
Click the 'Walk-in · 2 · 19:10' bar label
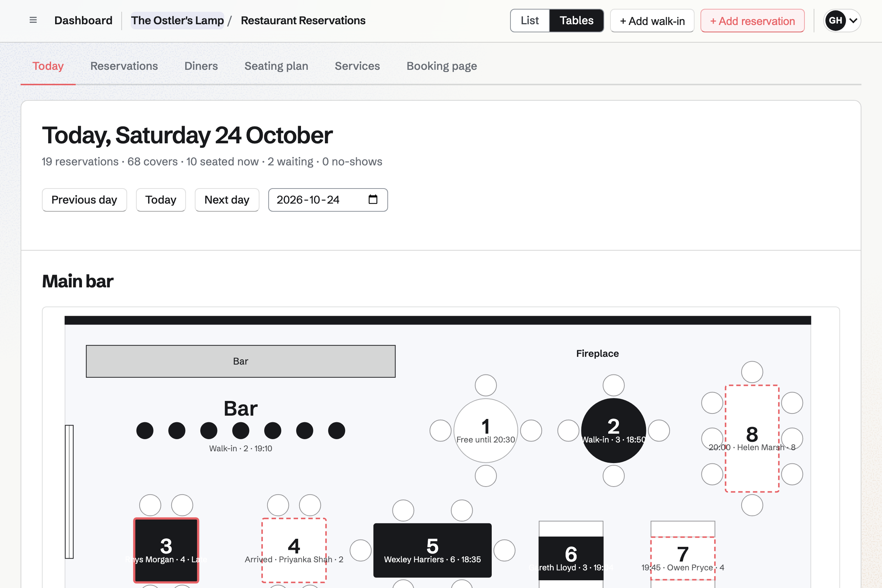click(x=241, y=448)
